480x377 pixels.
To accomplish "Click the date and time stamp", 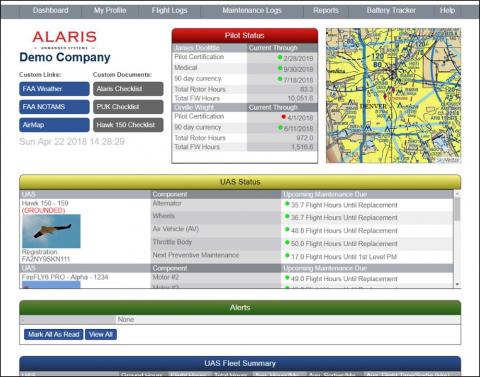I will 72,142.
